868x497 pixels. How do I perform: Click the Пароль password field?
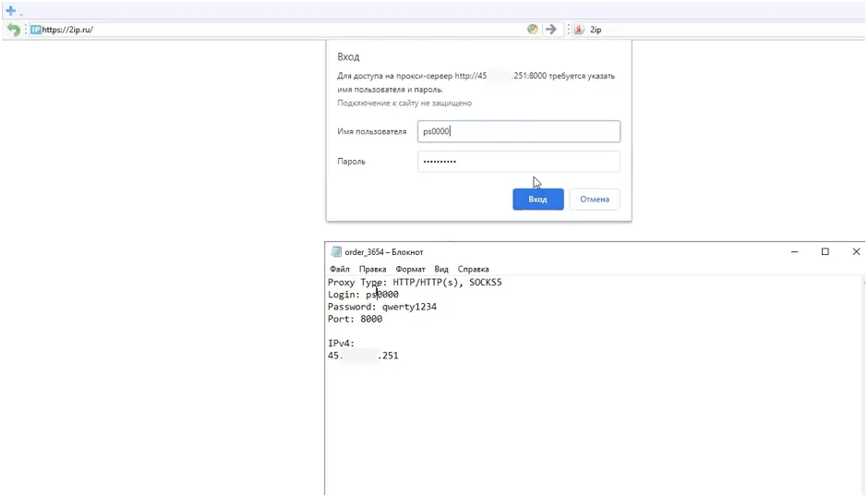[x=518, y=162]
